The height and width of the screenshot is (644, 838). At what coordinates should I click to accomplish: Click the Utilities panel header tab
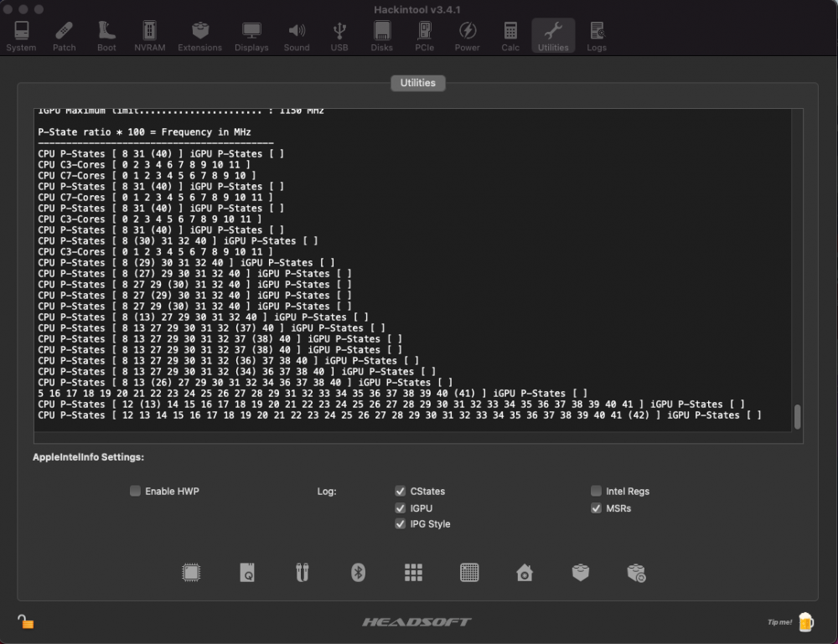pos(418,83)
